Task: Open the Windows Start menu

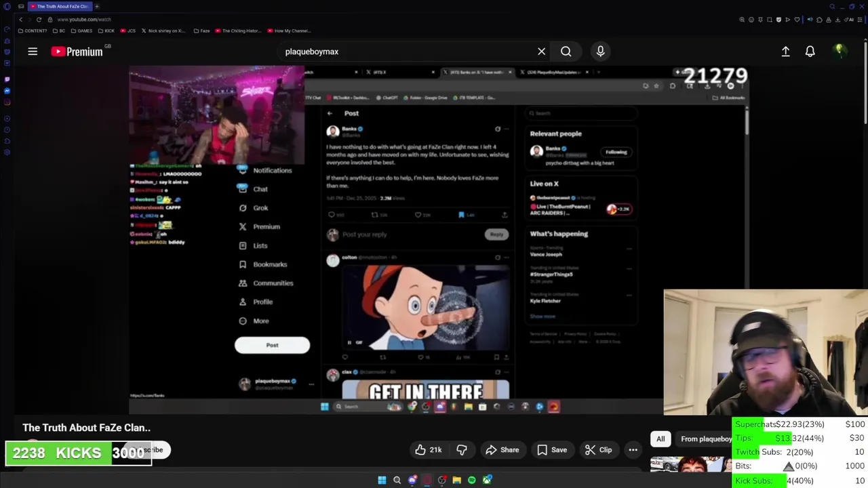Action: [x=382, y=480]
